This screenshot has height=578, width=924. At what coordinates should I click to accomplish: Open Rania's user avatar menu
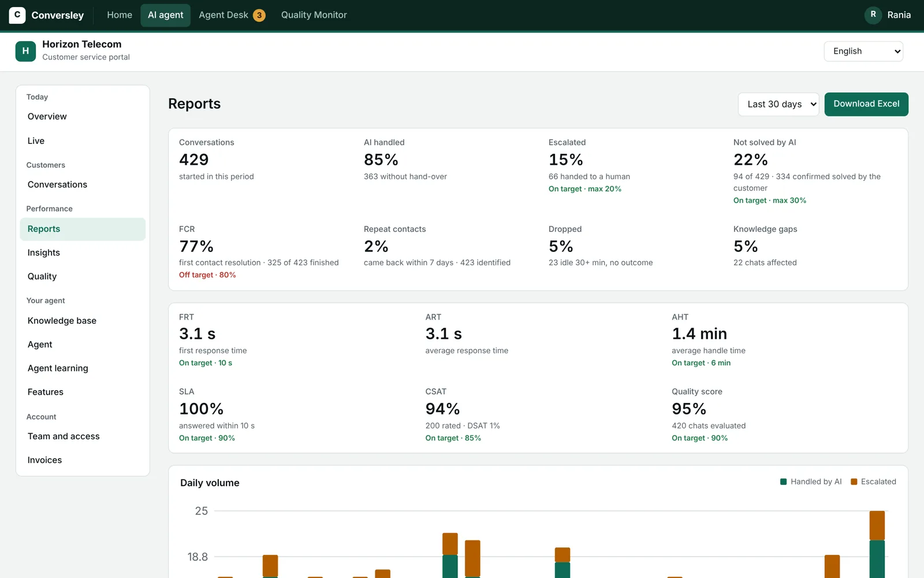point(873,15)
